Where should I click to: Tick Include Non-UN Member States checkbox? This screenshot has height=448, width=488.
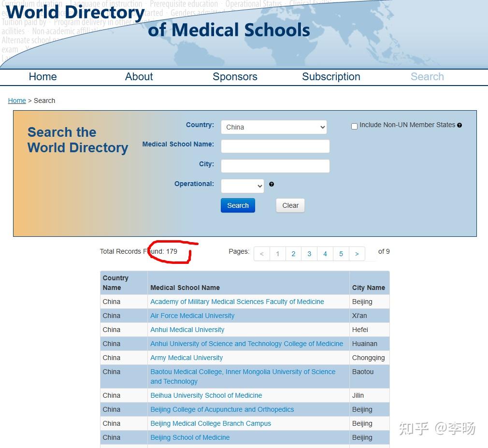coord(354,126)
